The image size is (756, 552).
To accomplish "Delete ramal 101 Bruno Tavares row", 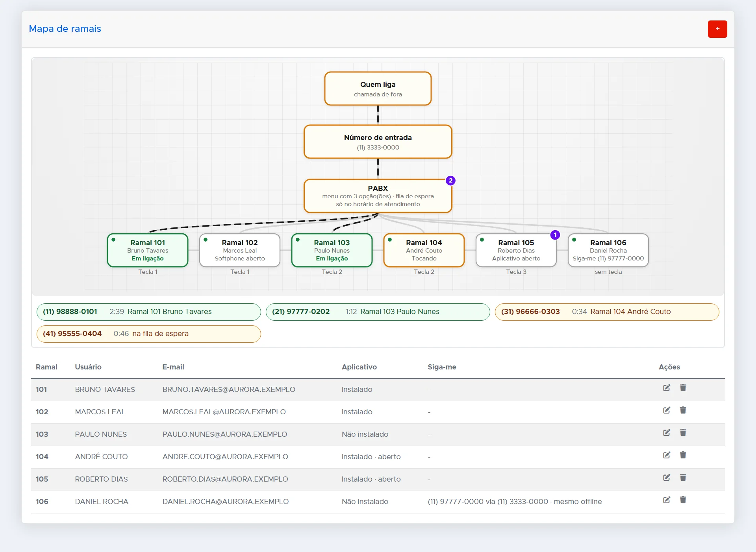I will pyautogui.click(x=683, y=388).
